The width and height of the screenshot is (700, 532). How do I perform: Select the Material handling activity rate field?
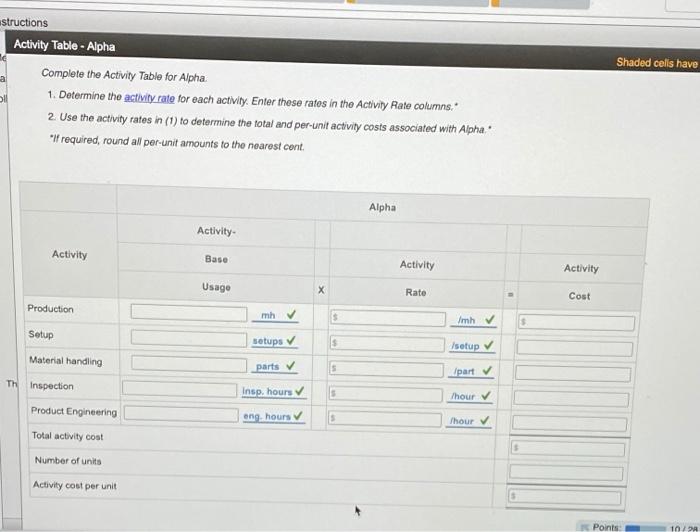point(386,370)
